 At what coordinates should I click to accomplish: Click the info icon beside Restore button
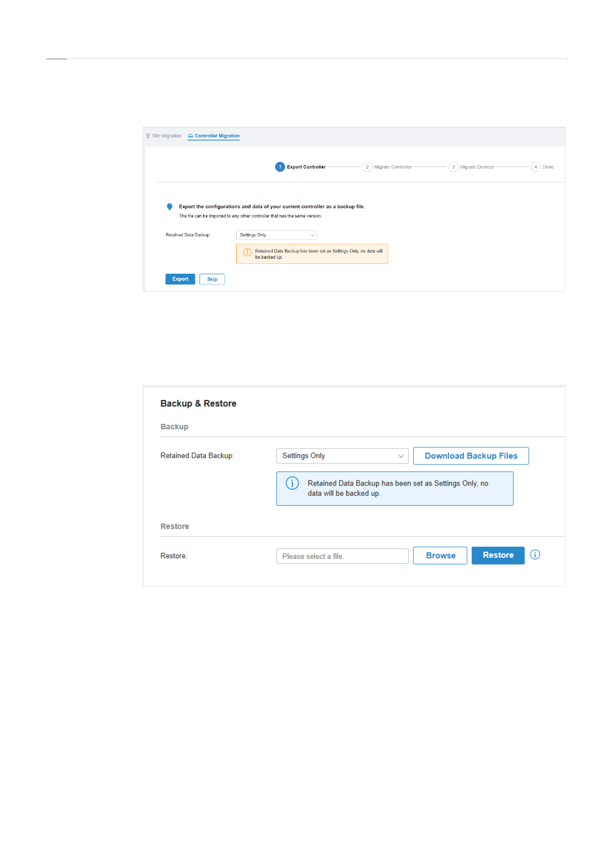(x=535, y=555)
